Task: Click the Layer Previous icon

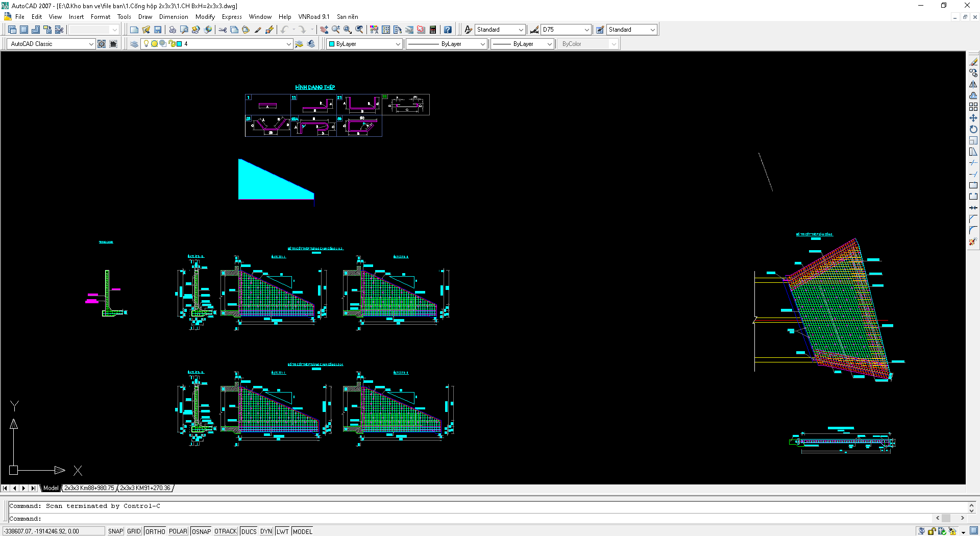Action: coord(311,44)
